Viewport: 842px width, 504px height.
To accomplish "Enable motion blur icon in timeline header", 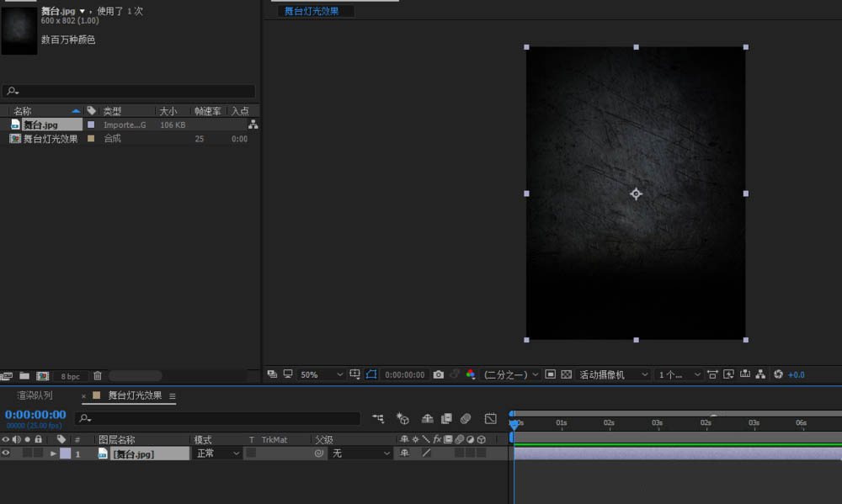I will pos(465,418).
